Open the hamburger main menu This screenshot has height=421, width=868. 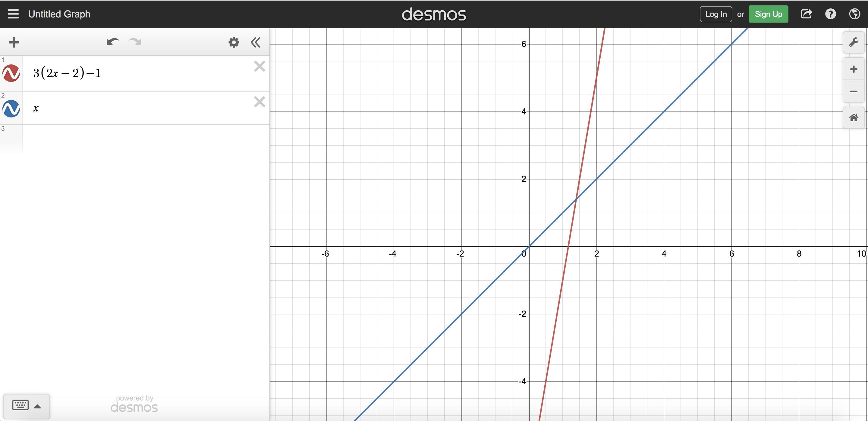[13, 14]
